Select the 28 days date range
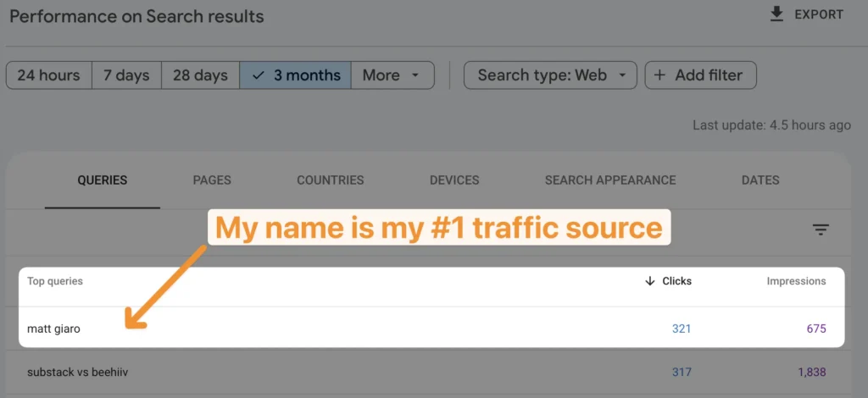 click(200, 75)
